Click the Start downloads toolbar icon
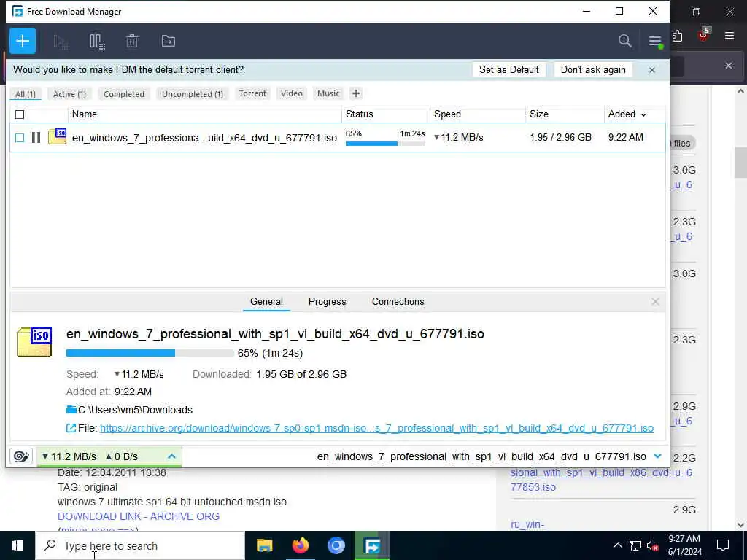The width and height of the screenshot is (747, 560). pyautogui.click(x=61, y=42)
